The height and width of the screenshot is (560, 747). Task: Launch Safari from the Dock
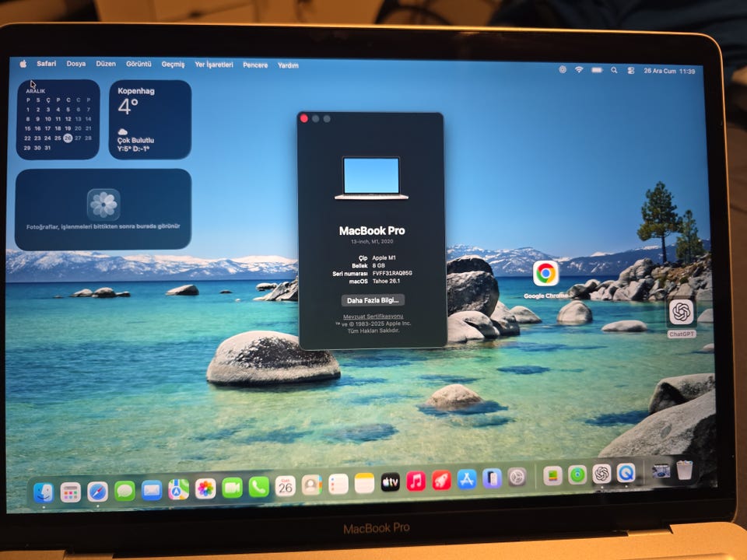point(98,492)
